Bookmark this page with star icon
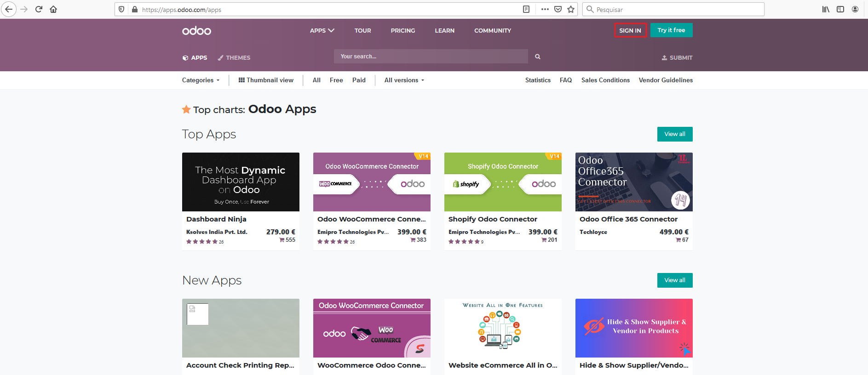 (x=571, y=9)
